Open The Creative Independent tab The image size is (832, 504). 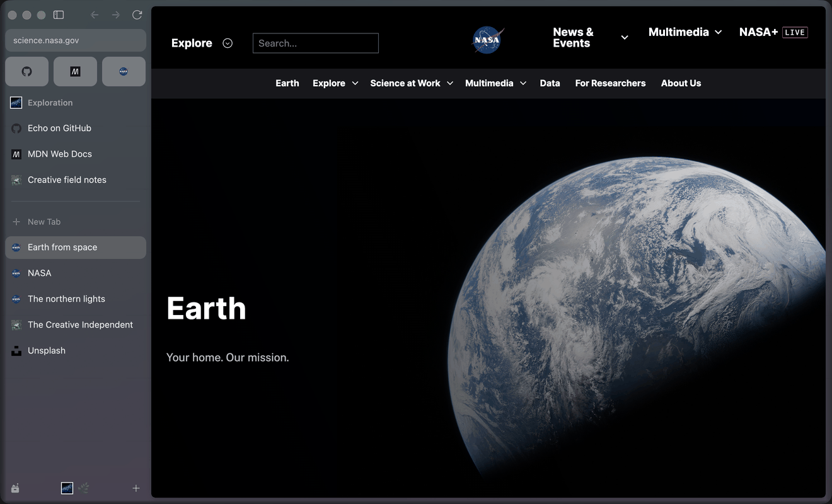point(76,324)
